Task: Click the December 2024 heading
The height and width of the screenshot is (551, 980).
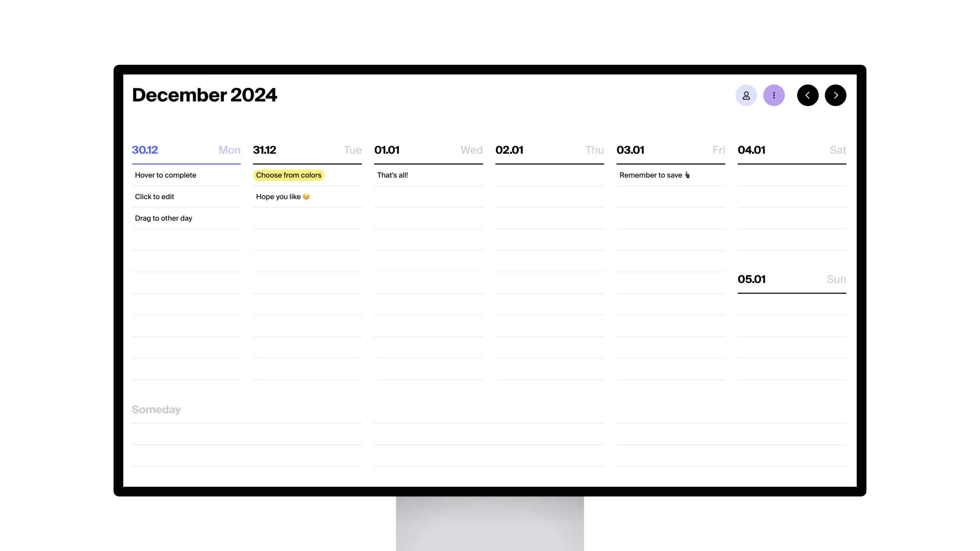Action: tap(204, 95)
